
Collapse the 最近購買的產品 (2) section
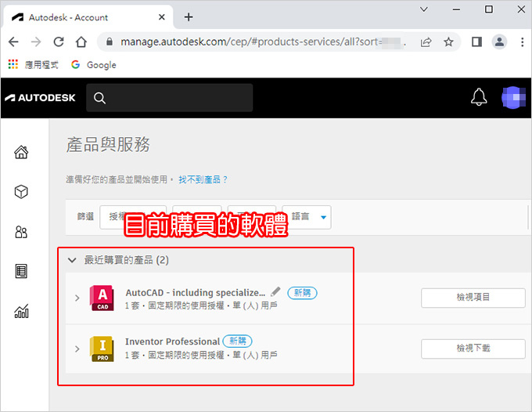point(72,260)
